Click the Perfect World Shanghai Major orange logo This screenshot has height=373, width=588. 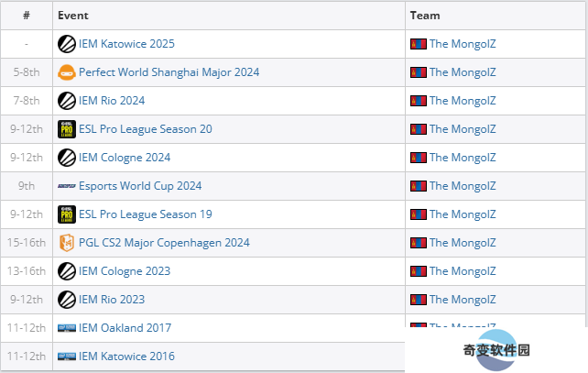67,72
